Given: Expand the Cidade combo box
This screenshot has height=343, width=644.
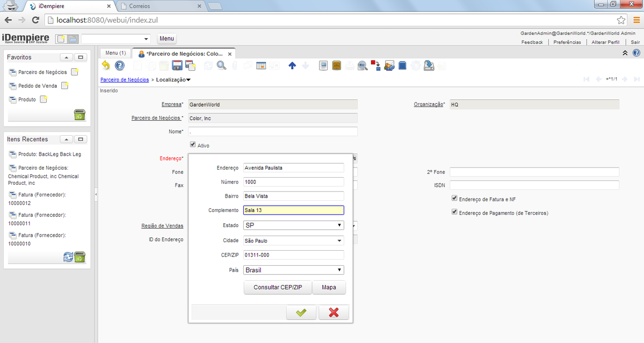Looking at the screenshot, I should click(x=339, y=240).
